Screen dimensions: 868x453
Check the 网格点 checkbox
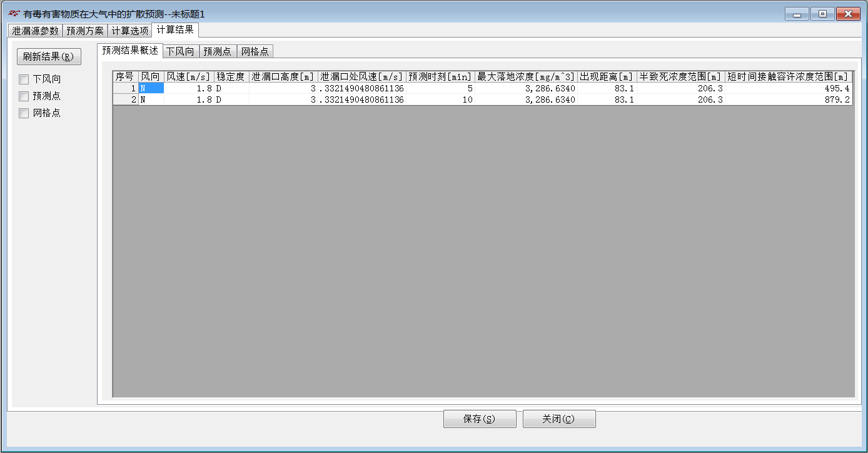pyautogui.click(x=24, y=113)
